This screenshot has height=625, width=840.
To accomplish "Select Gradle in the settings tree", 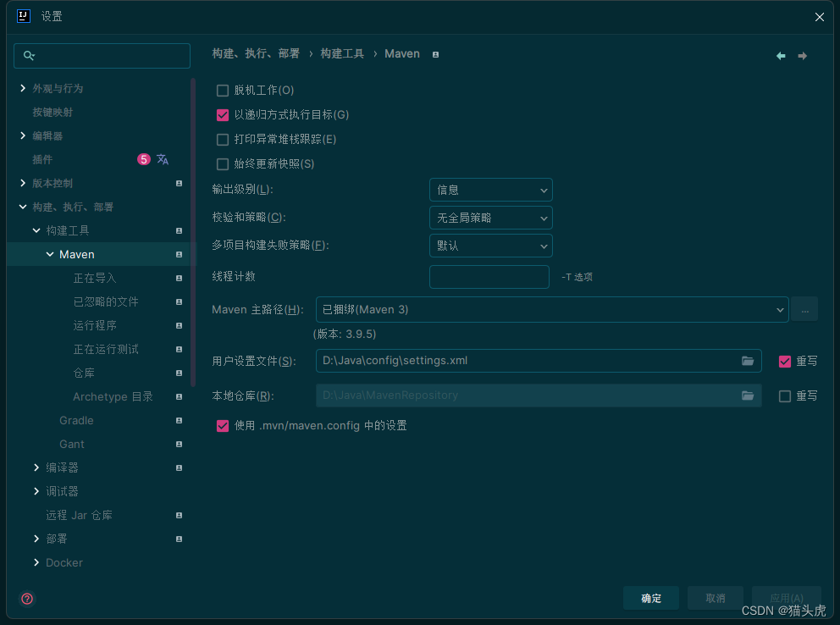I will (76, 420).
